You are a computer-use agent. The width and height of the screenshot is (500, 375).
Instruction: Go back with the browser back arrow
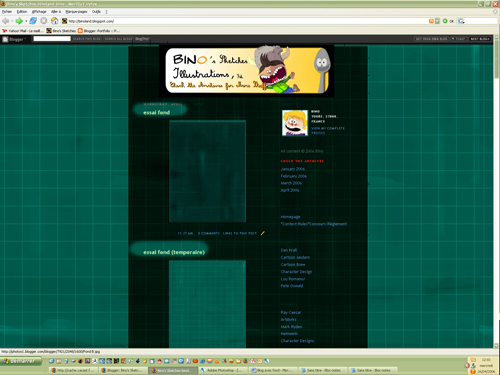pos(5,21)
